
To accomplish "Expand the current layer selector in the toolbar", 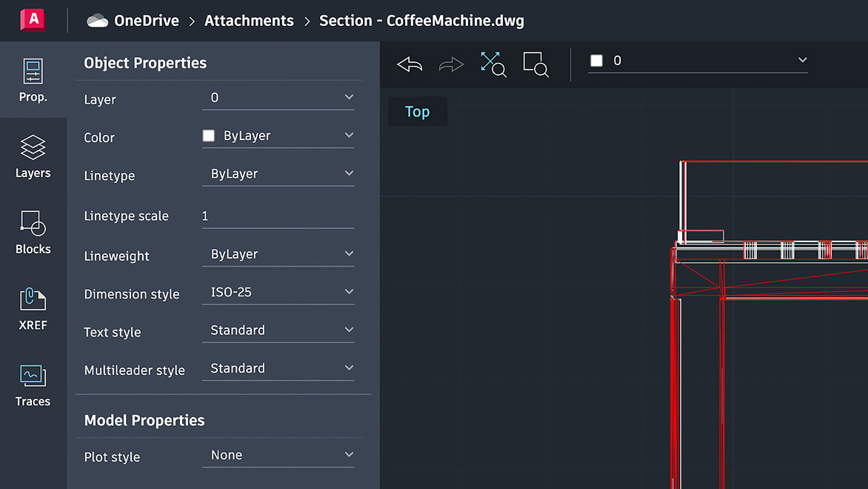I will pyautogui.click(x=802, y=60).
